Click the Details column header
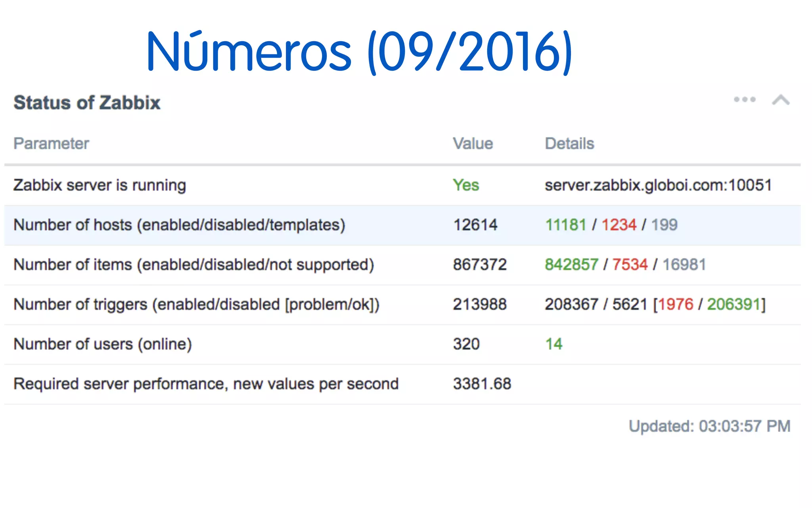Viewport: 812px width, 508px height. tap(569, 144)
